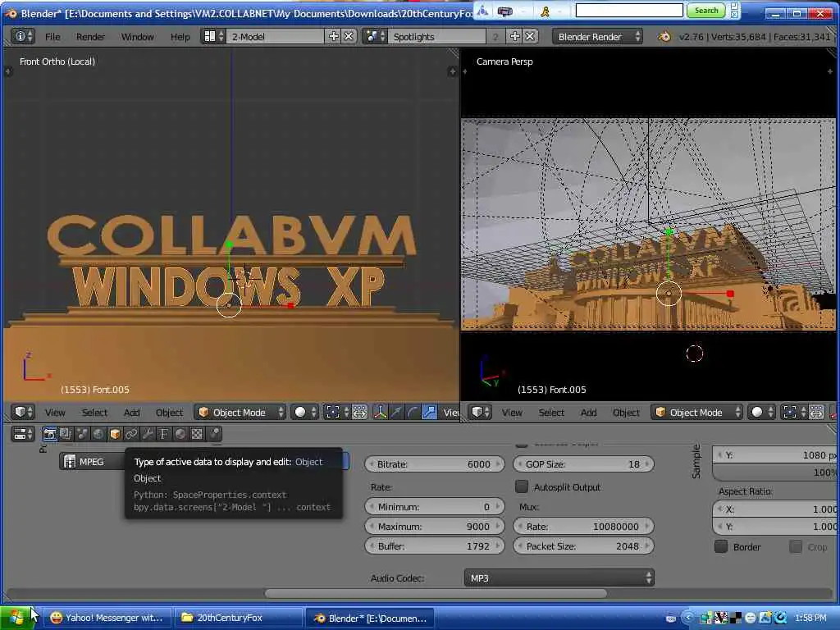Image resolution: width=840 pixels, height=630 pixels.
Task: Open the Windows Start button
Action: [16, 618]
